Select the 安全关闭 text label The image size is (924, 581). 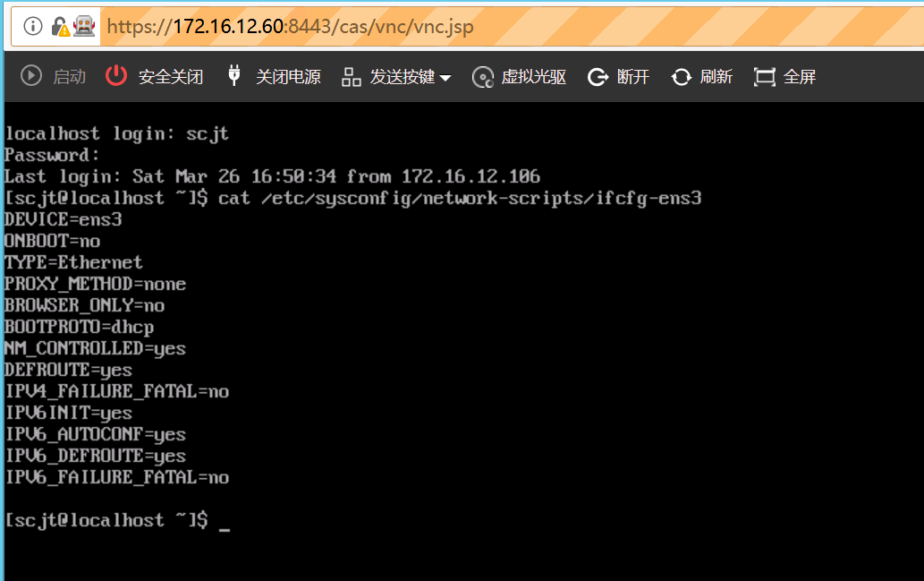(x=171, y=77)
